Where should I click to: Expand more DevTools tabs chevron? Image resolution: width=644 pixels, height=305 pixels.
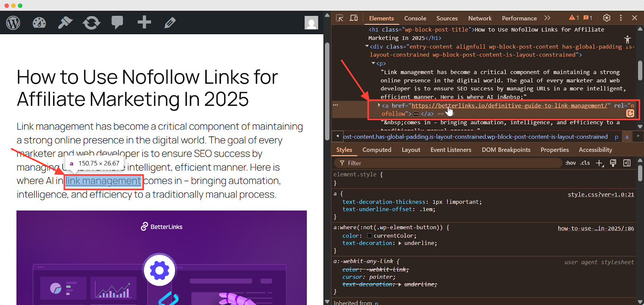[547, 18]
